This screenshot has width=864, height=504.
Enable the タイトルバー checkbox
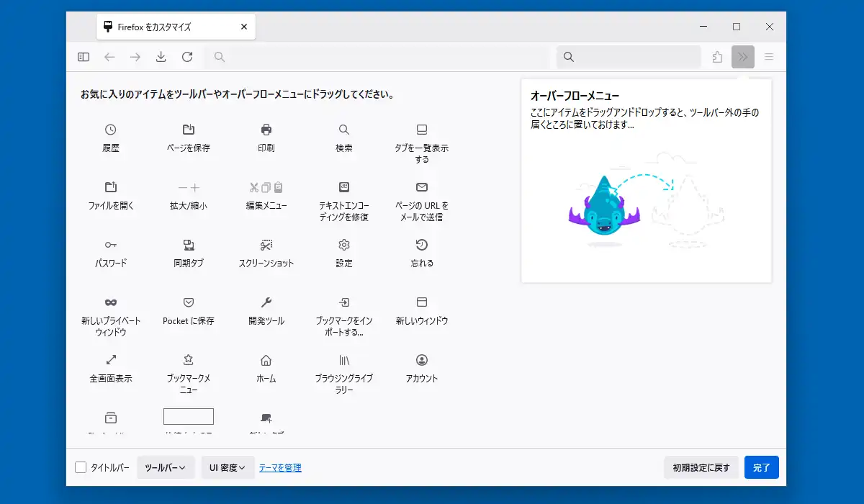[x=81, y=468]
